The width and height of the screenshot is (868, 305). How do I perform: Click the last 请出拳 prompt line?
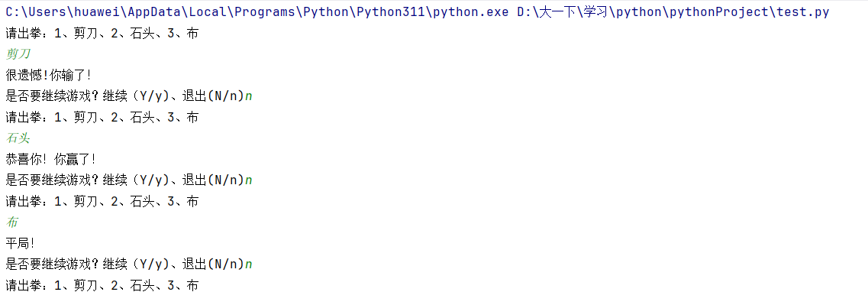coord(102,286)
